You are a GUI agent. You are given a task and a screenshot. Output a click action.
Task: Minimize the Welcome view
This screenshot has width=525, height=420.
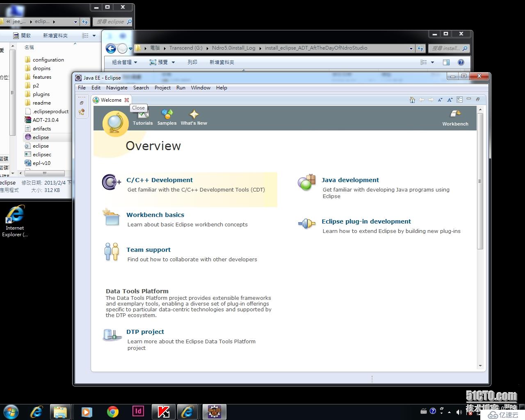click(469, 99)
